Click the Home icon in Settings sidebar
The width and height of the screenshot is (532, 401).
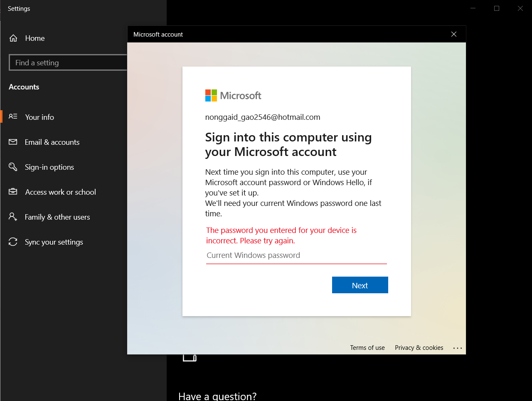13,38
